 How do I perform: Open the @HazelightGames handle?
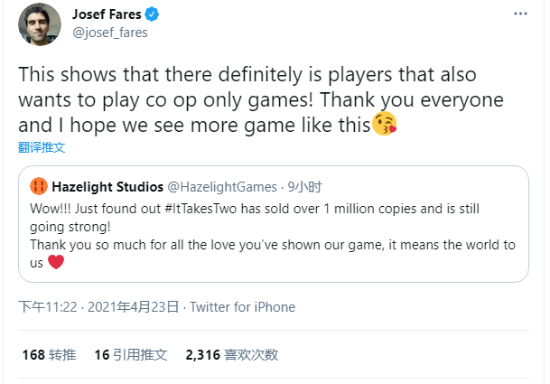[x=222, y=187]
